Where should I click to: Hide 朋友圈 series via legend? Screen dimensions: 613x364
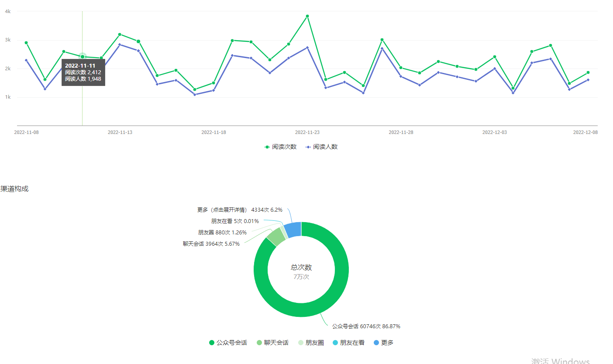(x=311, y=343)
